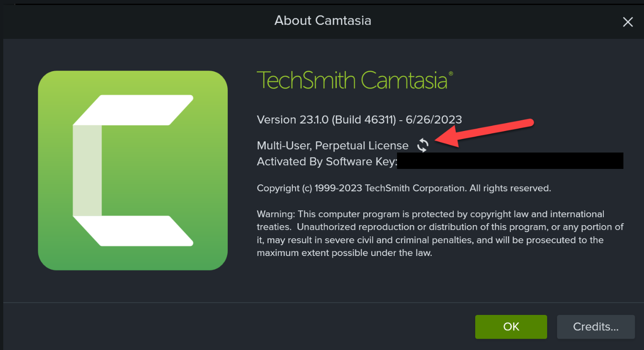
Task: Click the registered trademark symbol beside Camtasia
Action: 451,74
